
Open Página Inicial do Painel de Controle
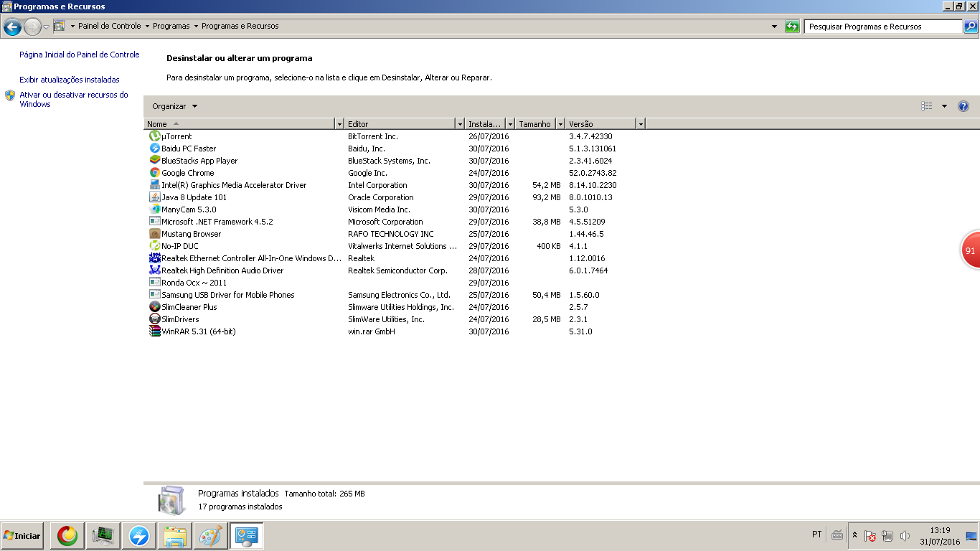(80, 55)
